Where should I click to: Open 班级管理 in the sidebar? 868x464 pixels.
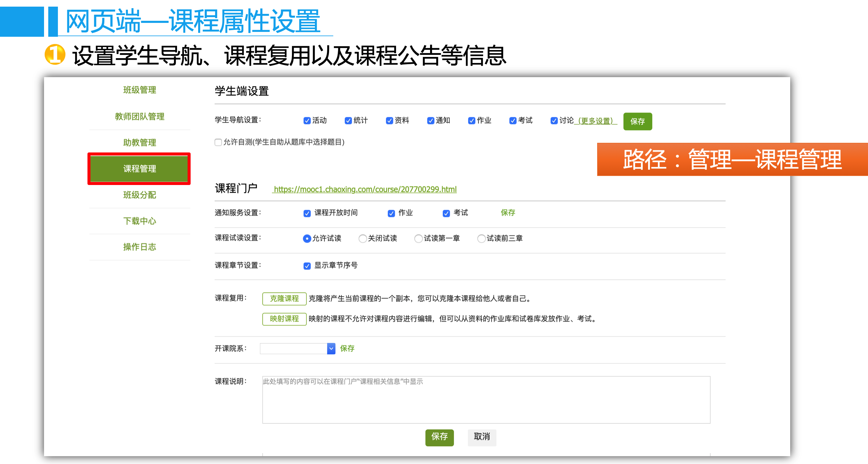coord(140,90)
